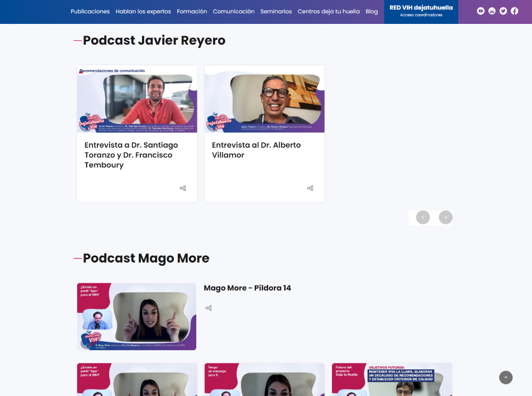Open the Dr. Santiago Toranzo interview title
Image resolution: width=532 pixels, height=396 pixels.
(131, 155)
